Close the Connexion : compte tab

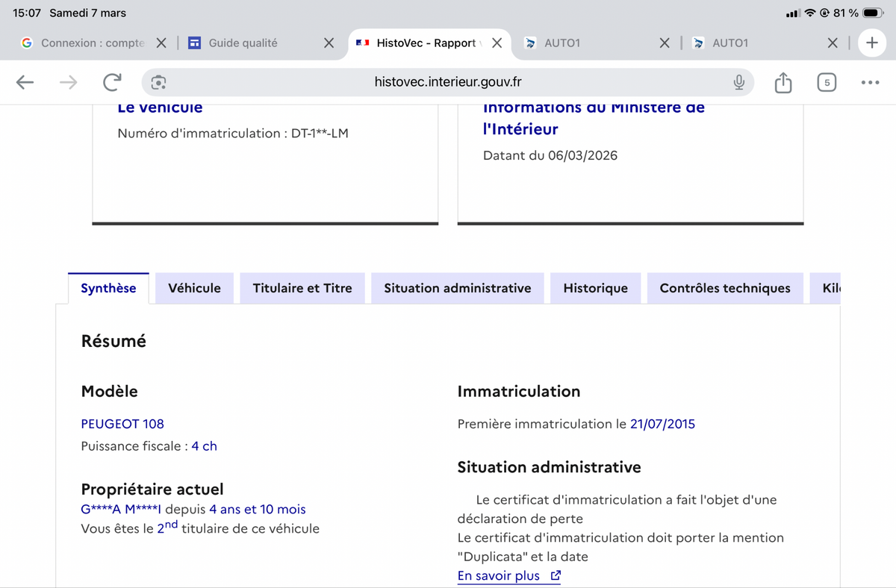(161, 43)
